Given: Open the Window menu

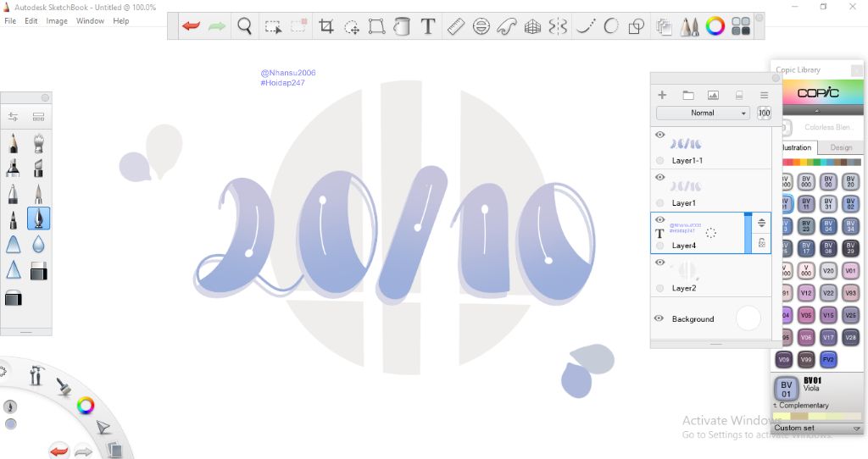Looking at the screenshot, I should (90, 21).
